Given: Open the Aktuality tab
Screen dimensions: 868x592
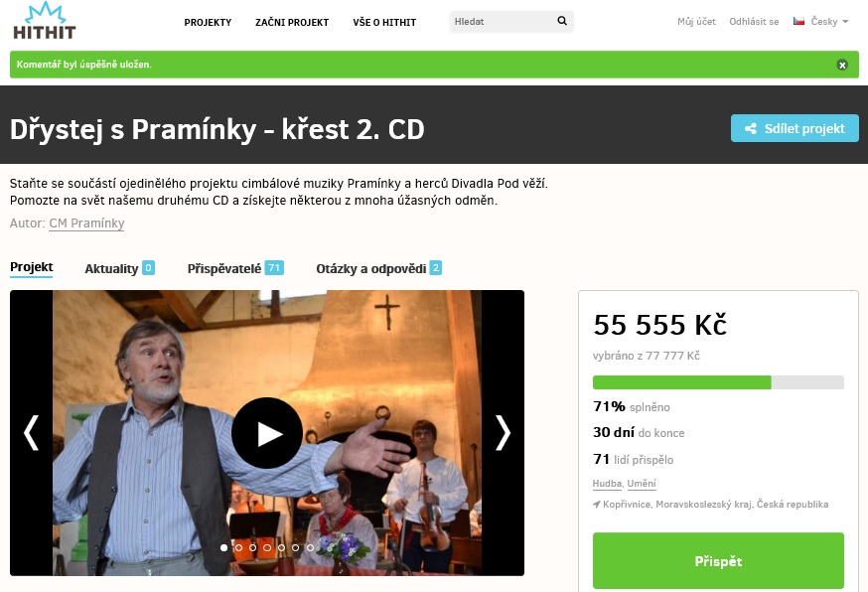Looking at the screenshot, I should click(119, 268).
